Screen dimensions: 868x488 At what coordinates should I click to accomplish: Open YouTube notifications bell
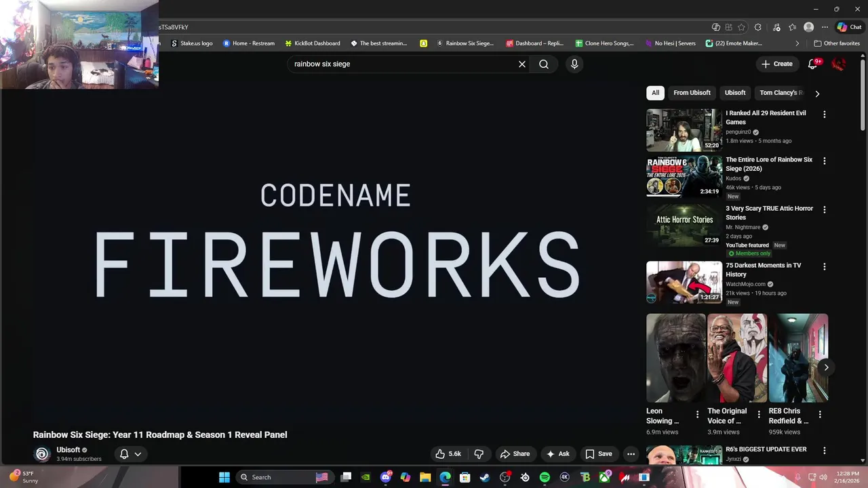(x=812, y=64)
